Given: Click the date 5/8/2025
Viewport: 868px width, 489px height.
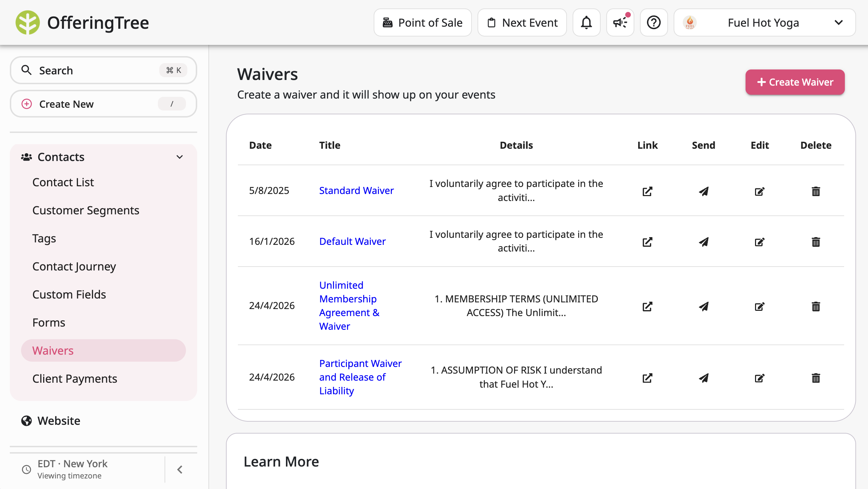Looking at the screenshot, I should pyautogui.click(x=269, y=190).
